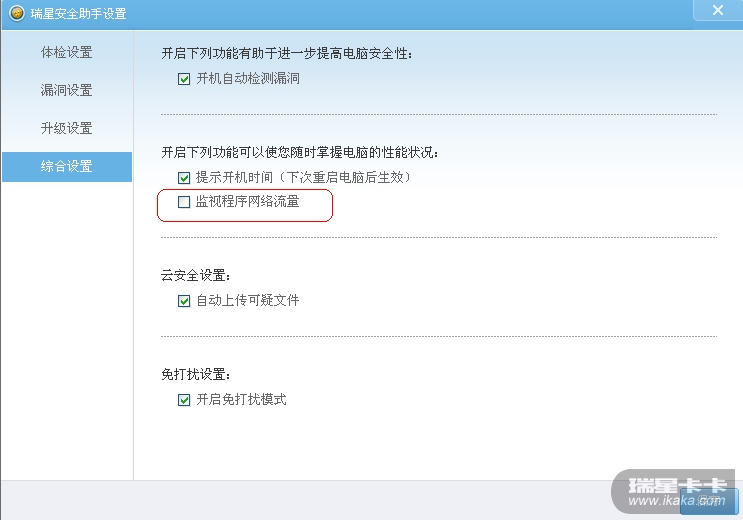The image size is (743, 520).
Task: Switch to the 漏洞设置 tab
Action: (x=66, y=90)
